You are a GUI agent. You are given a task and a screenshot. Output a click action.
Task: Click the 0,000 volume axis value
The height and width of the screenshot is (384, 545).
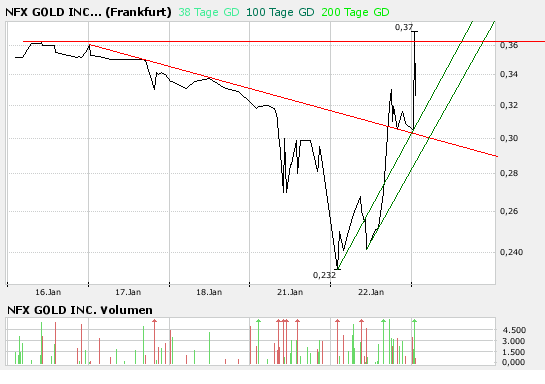(513, 362)
